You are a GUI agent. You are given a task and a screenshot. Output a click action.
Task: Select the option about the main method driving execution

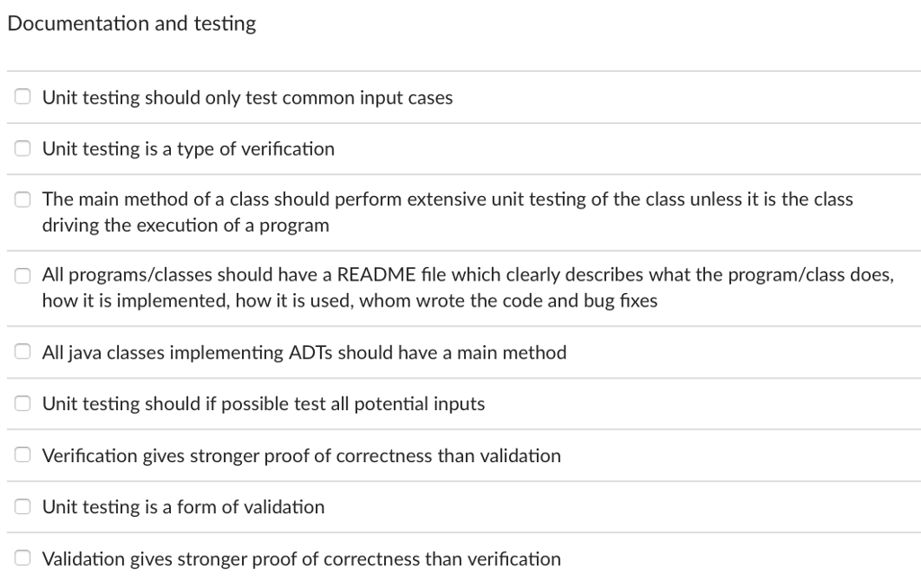pyautogui.click(x=22, y=198)
